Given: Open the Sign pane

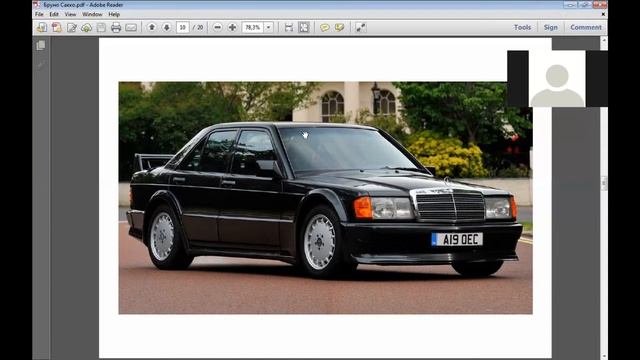Looking at the screenshot, I should pos(551,27).
